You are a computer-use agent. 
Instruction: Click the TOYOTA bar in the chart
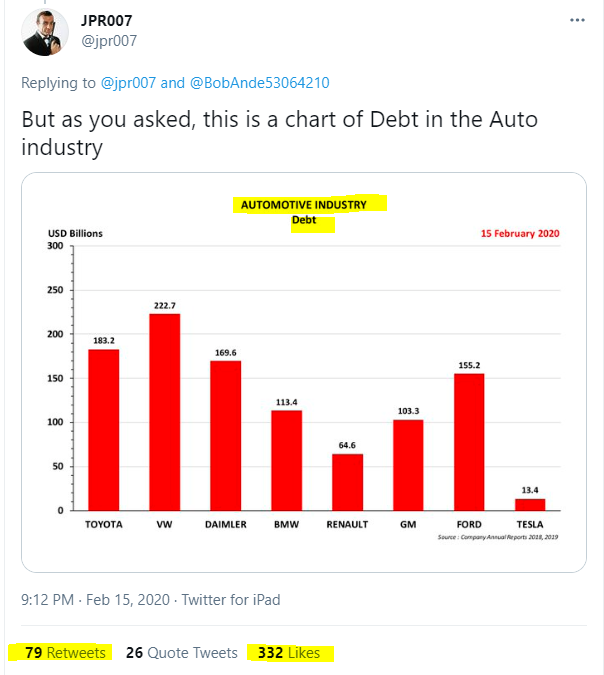103,430
